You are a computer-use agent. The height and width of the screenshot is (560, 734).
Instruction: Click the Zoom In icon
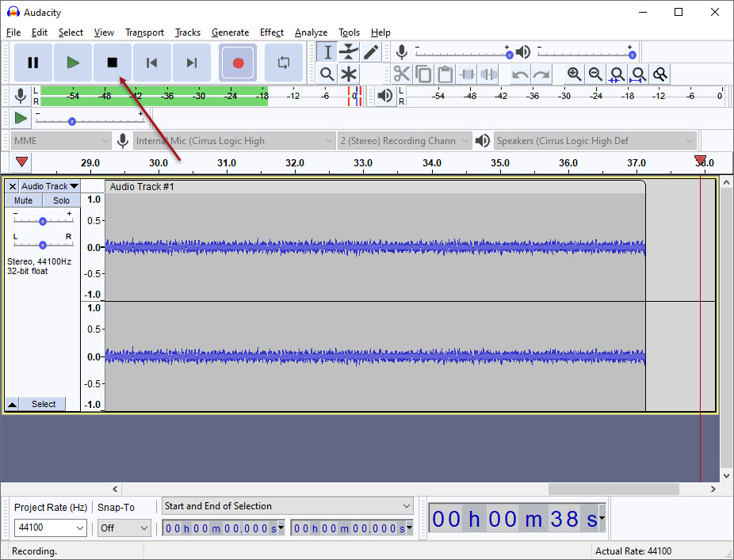tap(574, 74)
